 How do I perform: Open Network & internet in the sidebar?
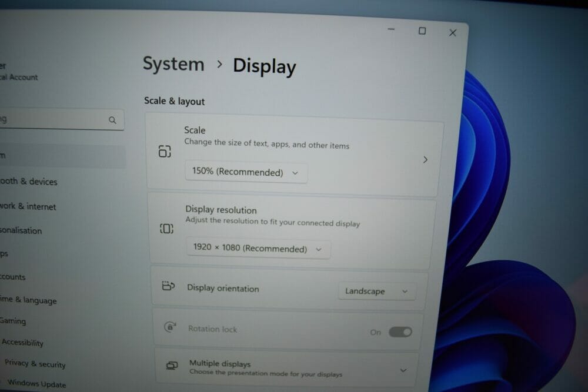tap(28, 206)
